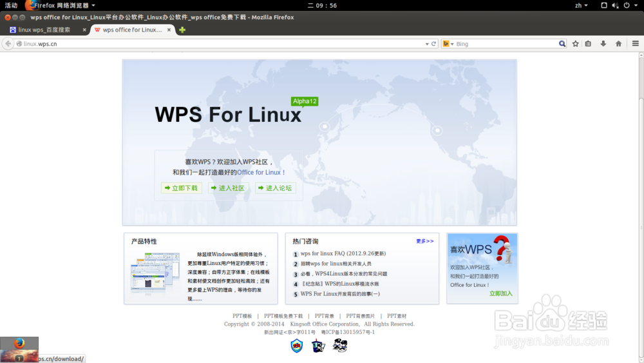Click the 立即加入 join link
Screen dimensions: 644x363
pyautogui.click(x=500, y=293)
